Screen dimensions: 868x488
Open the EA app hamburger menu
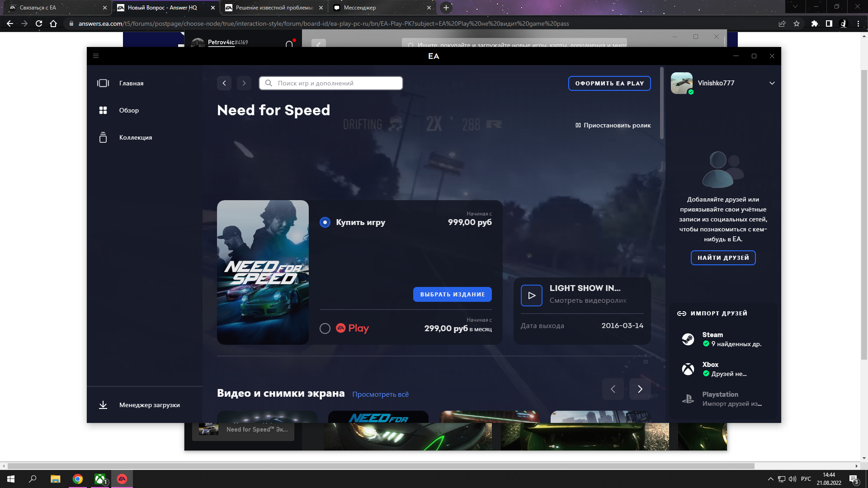click(96, 56)
